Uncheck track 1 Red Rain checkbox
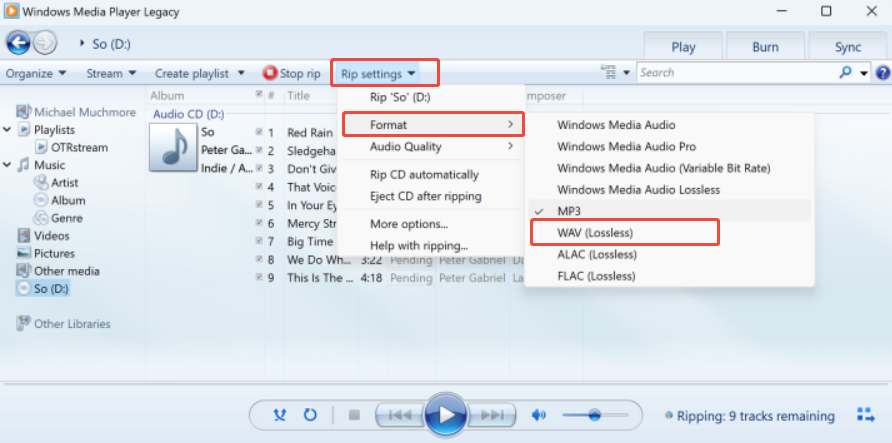The width and height of the screenshot is (892, 443). tap(259, 132)
